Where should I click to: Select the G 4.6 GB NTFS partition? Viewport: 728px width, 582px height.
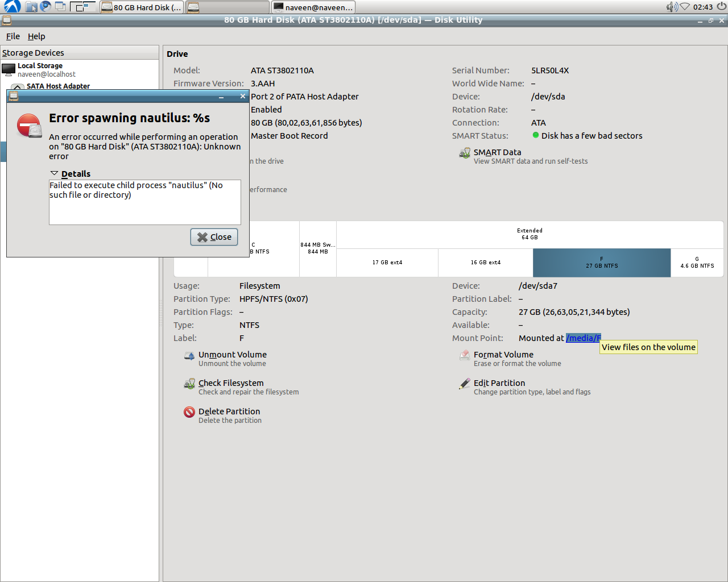coord(697,263)
